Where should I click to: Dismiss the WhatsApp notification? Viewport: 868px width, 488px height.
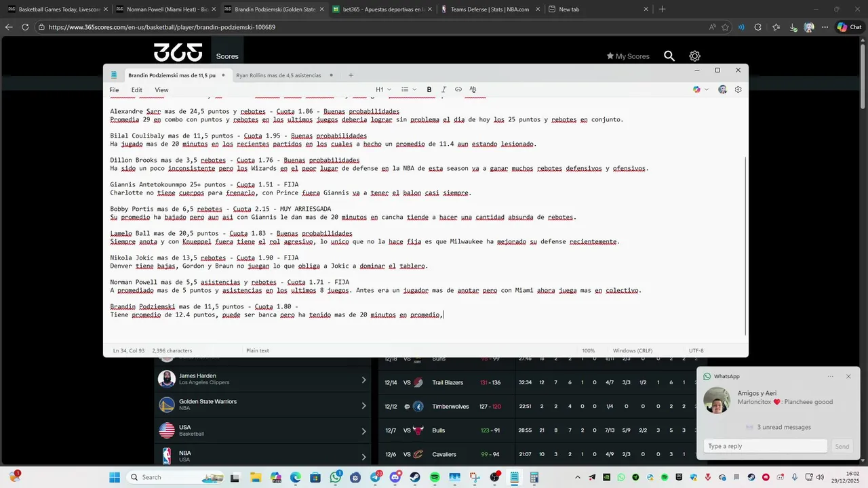coord(848,376)
